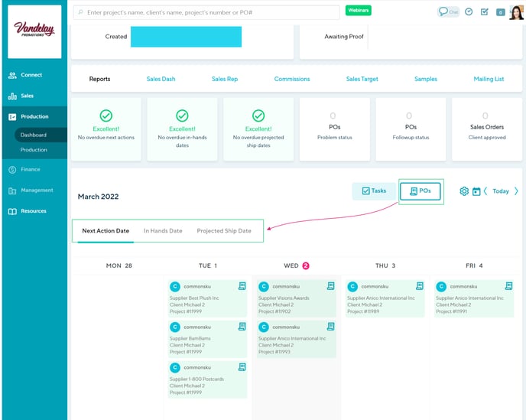The height and width of the screenshot is (420, 526).
Task: Open the calendar date picker icon
Action: coord(476,191)
